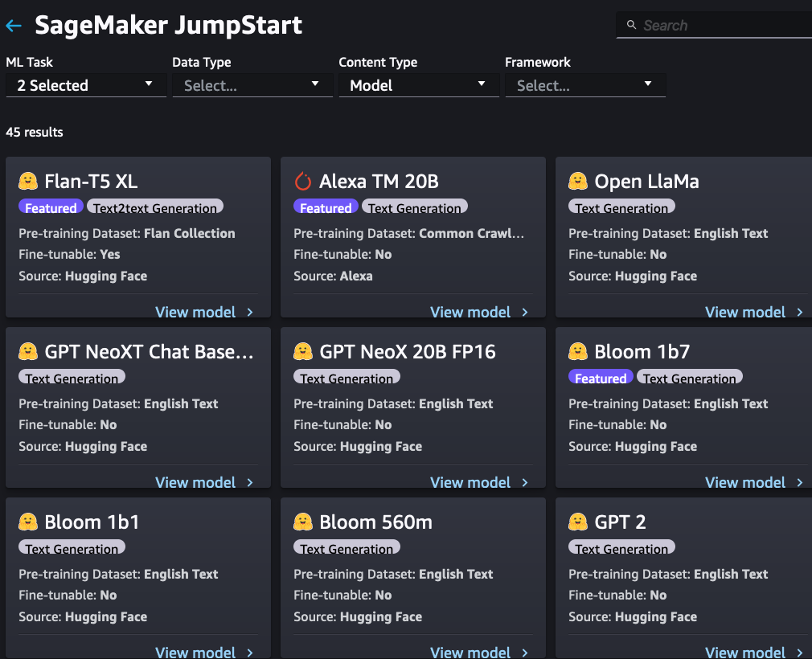Image resolution: width=812 pixels, height=659 pixels.
Task: Open the Content Type dropdown set to Model
Action: (419, 85)
